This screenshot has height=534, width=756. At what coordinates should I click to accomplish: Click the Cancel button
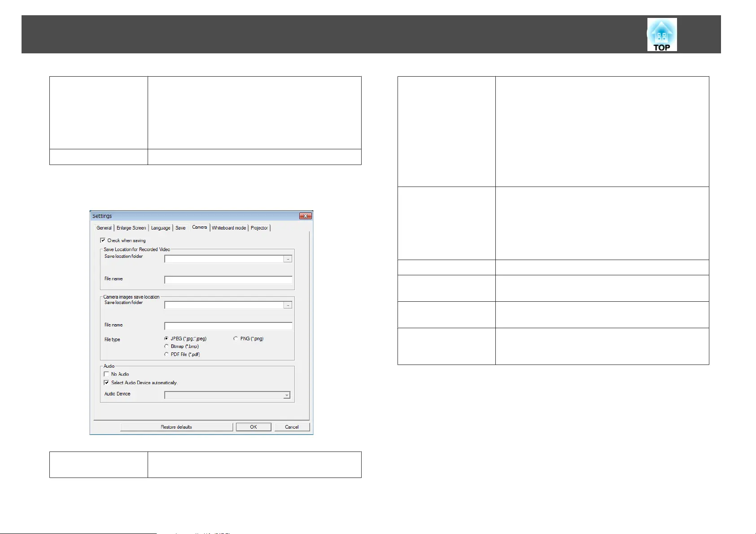[292, 427]
